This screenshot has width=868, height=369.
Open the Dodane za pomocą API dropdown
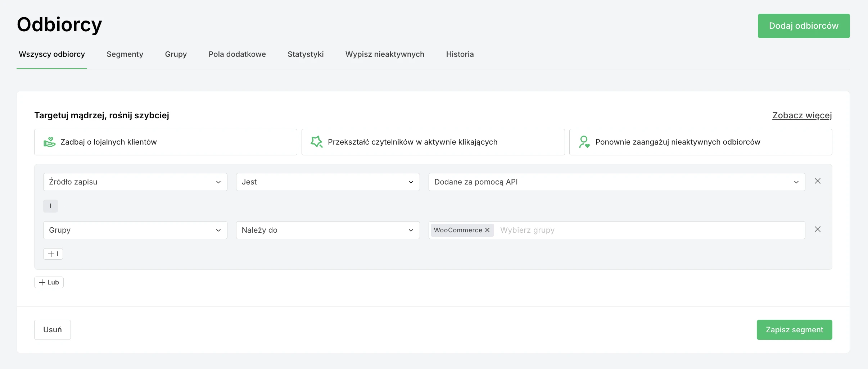pyautogui.click(x=616, y=182)
